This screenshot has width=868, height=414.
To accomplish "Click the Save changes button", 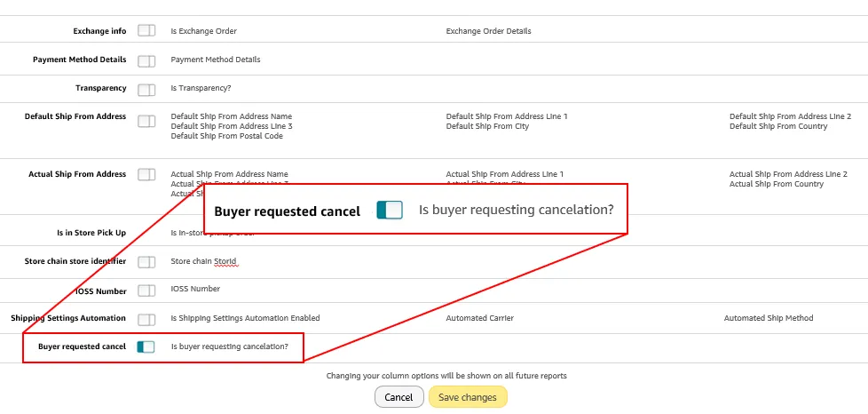I will pyautogui.click(x=468, y=397).
